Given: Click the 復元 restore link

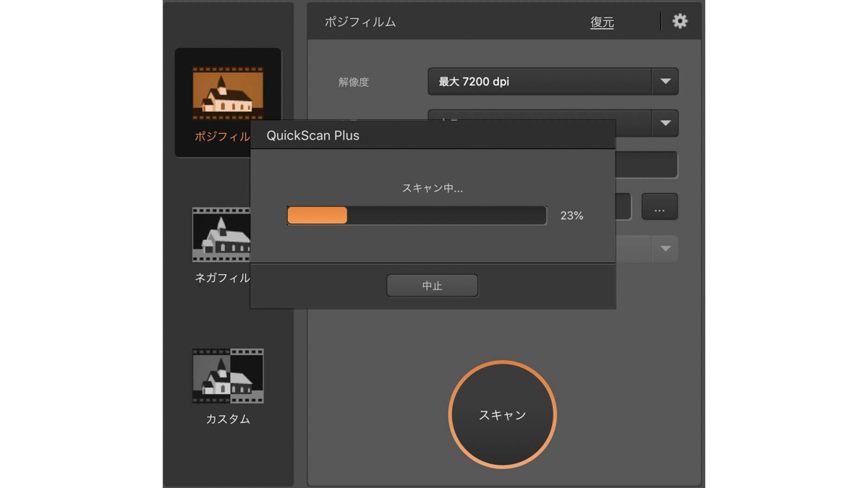Looking at the screenshot, I should [x=602, y=22].
